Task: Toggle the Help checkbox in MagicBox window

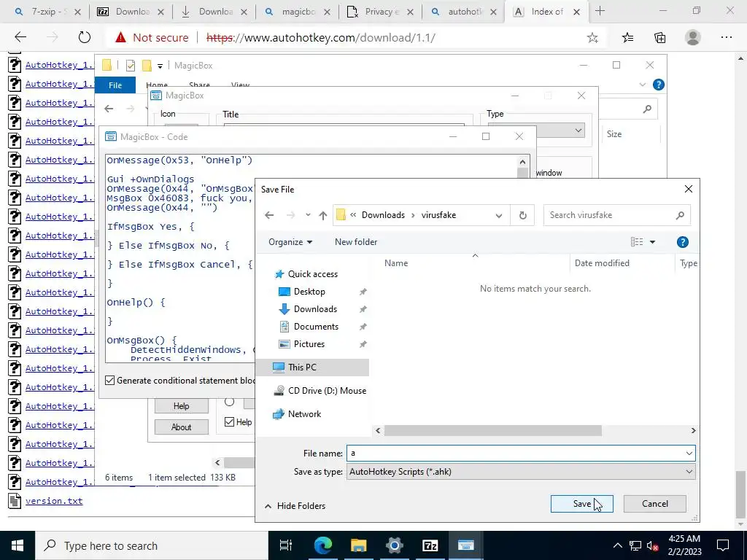Action: [x=229, y=422]
